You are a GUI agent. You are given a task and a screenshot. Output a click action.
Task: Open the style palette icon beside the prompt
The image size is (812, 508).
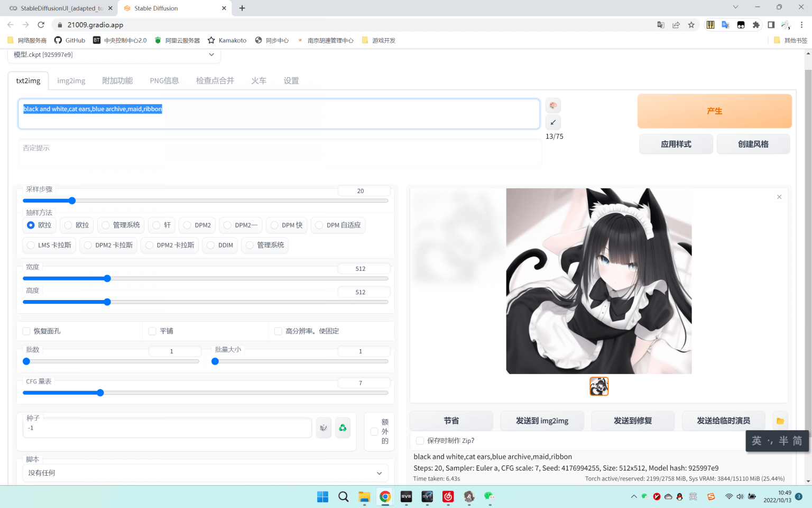point(553,105)
